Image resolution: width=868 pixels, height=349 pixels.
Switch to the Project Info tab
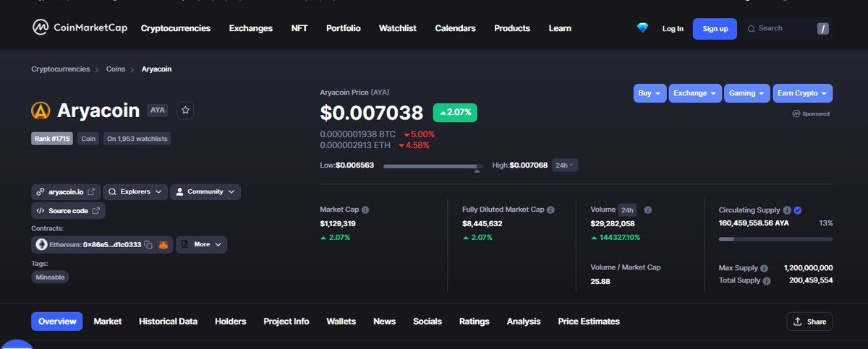(x=286, y=322)
